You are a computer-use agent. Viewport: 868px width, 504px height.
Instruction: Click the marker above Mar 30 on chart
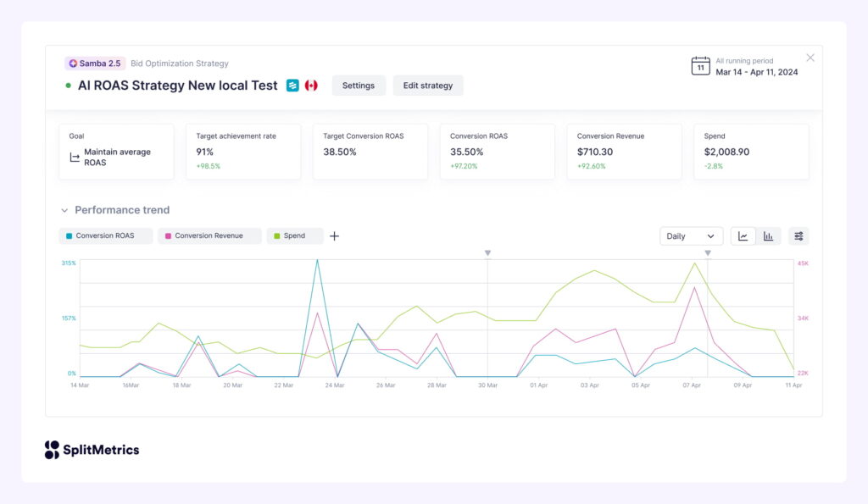(487, 252)
